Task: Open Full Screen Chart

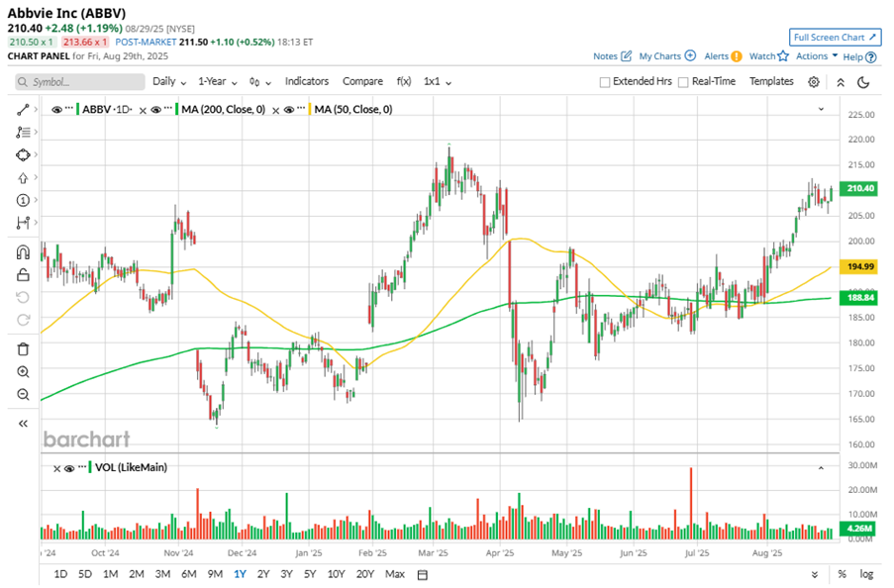Action: click(x=835, y=38)
